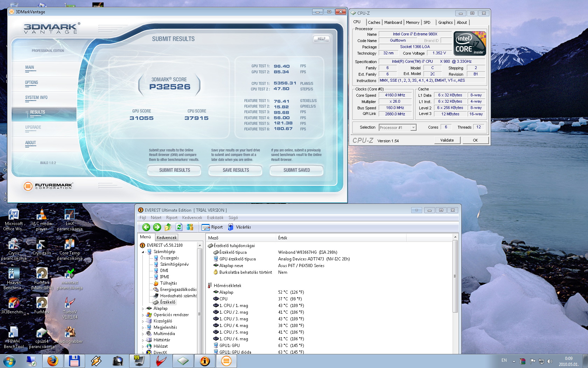Viewport: 588px width, 368px height.
Task: Click the orange 3DMark Vantage taskbar icon
Action: click(x=226, y=361)
